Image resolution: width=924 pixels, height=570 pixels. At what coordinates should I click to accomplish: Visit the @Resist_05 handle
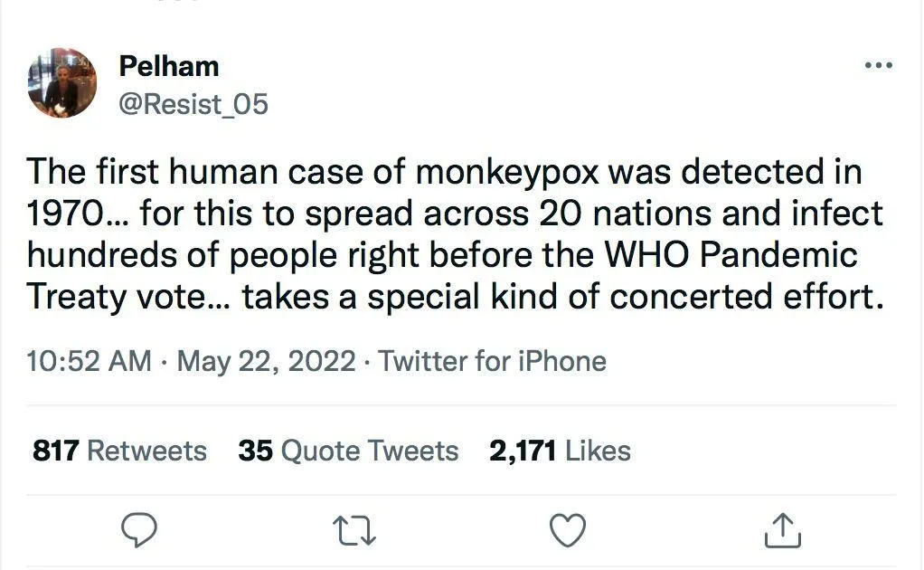pyautogui.click(x=193, y=104)
